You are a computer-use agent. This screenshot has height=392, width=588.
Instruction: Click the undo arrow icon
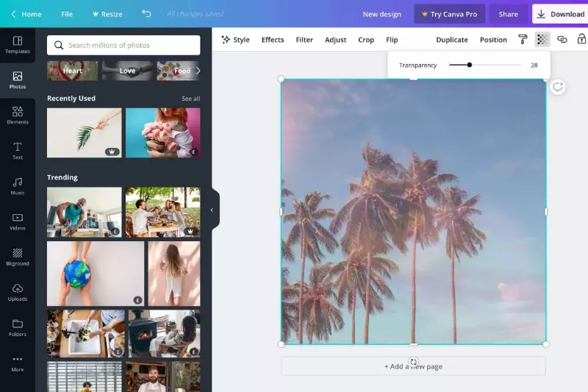click(x=146, y=14)
